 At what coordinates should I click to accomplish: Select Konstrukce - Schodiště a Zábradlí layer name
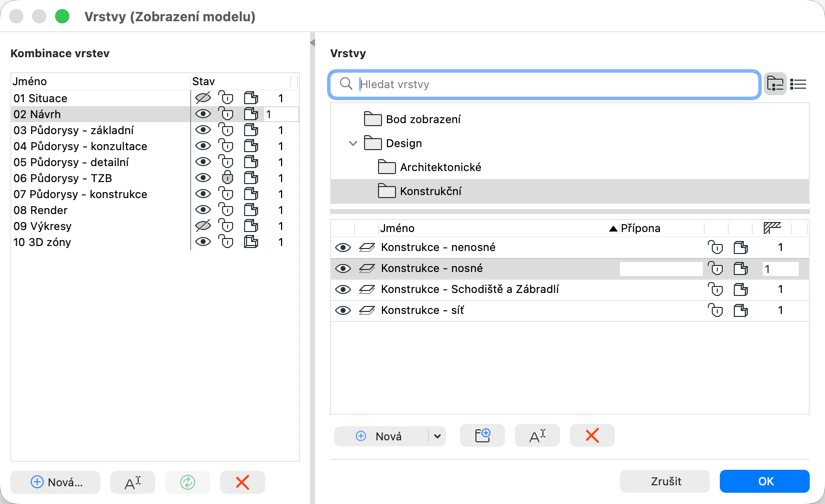(x=470, y=289)
